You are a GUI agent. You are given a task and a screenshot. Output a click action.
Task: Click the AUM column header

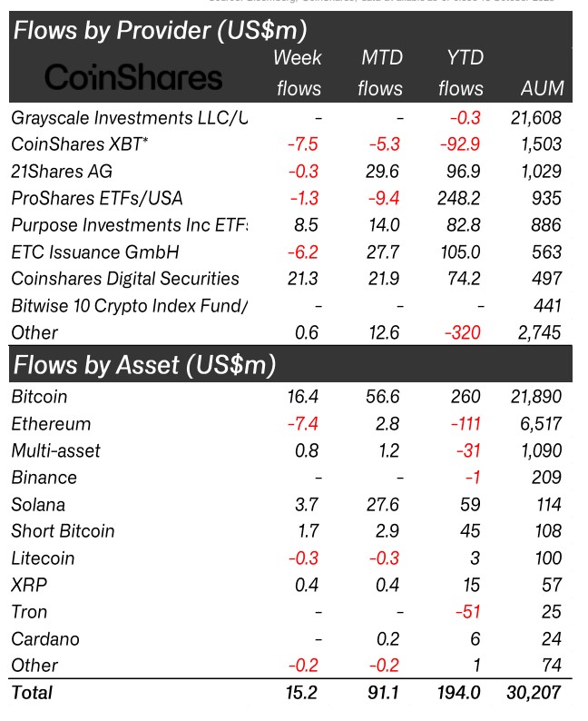click(542, 89)
